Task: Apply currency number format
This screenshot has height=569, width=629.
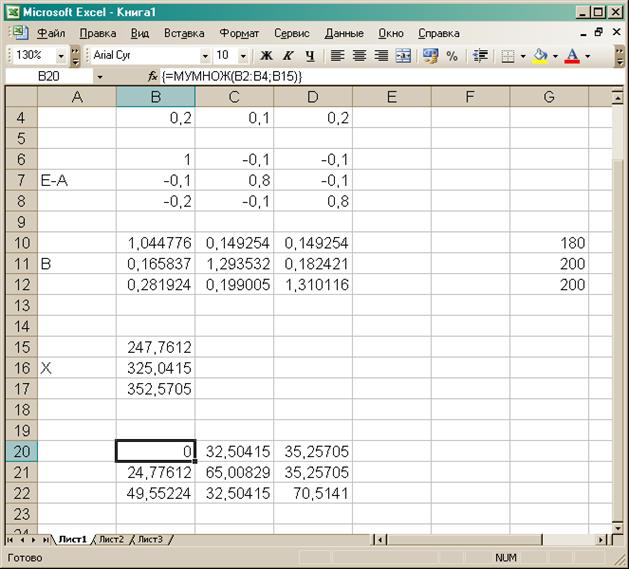Action: tap(430, 55)
